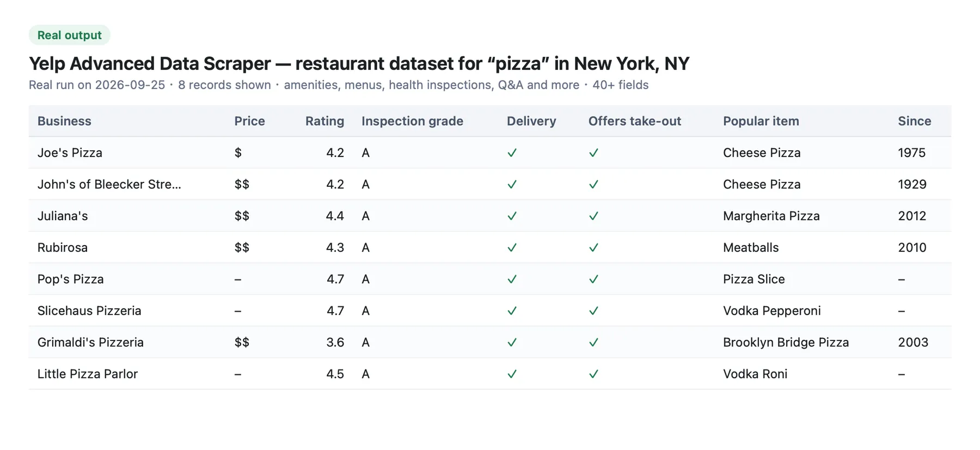Click take-out checkmark for Little Pizza Parlor

point(593,374)
